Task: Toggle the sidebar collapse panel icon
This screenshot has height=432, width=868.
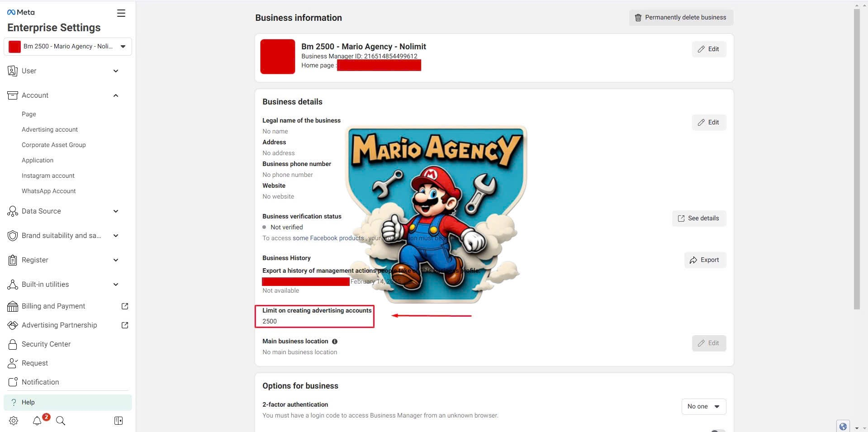Action: pos(119,421)
